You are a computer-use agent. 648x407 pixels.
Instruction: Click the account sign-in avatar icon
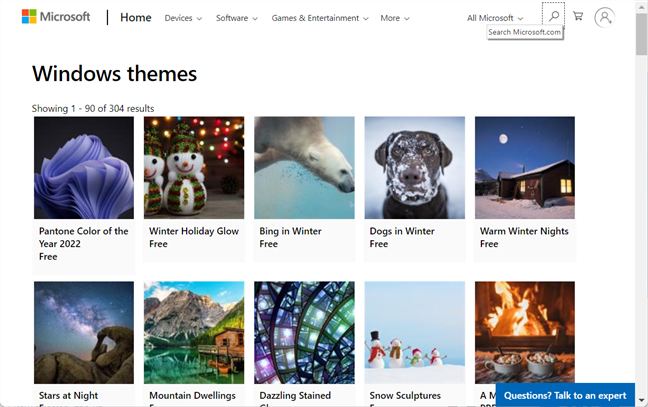(605, 17)
